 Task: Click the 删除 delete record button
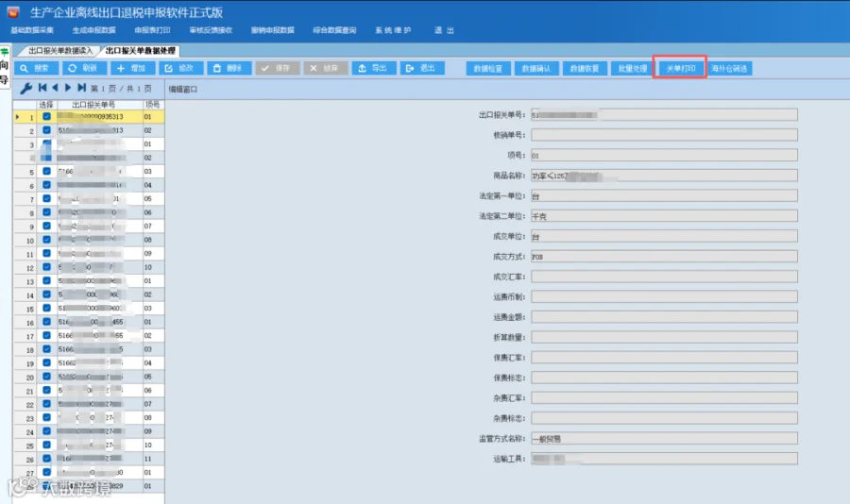(x=229, y=68)
